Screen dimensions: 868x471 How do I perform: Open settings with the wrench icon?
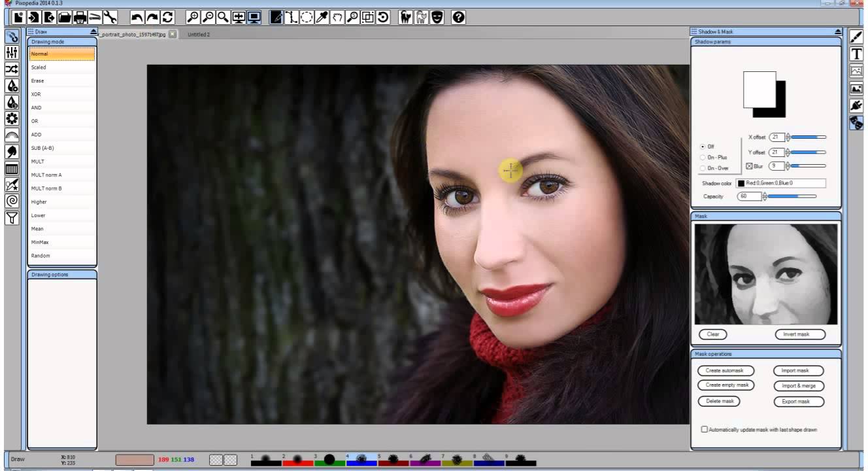click(109, 18)
